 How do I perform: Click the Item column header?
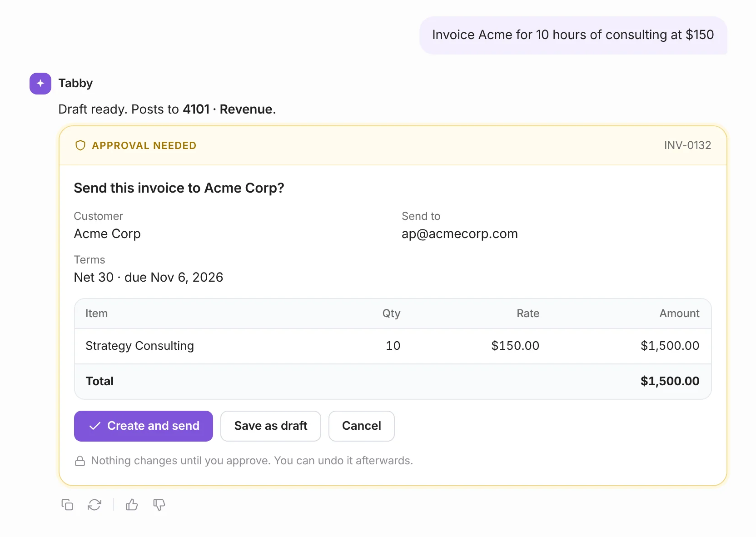click(x=97, y=313)
